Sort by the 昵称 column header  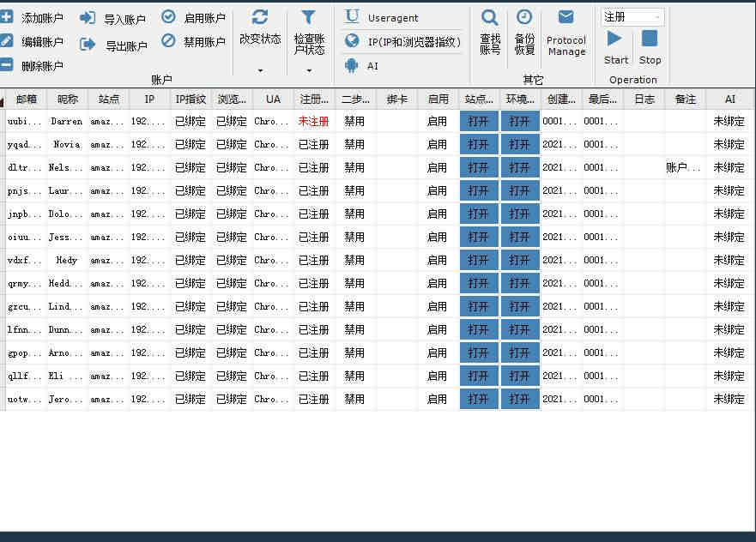68,99
